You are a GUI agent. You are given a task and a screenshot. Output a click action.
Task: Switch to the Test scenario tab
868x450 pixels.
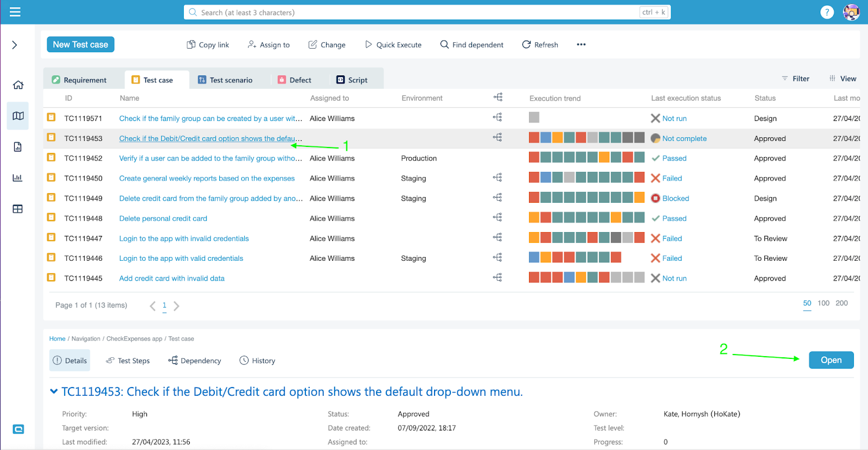pos(225,80)
